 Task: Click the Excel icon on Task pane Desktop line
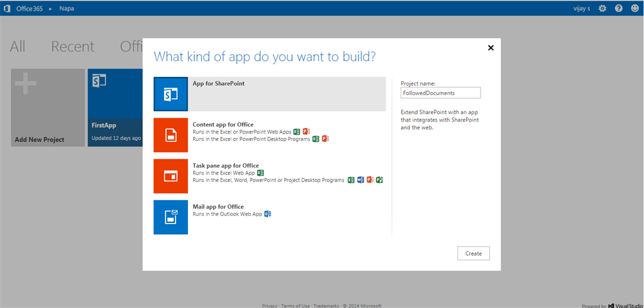coord(351,180)
